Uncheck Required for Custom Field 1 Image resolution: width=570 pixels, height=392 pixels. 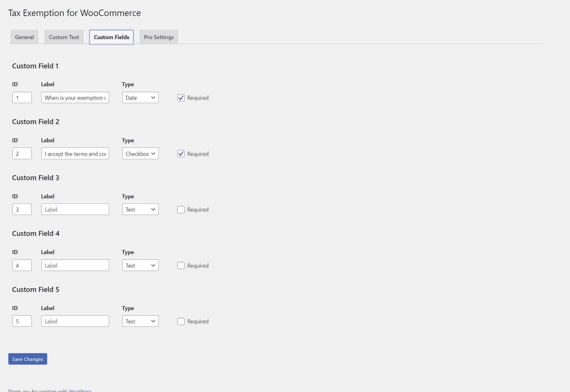coord(181,98)
